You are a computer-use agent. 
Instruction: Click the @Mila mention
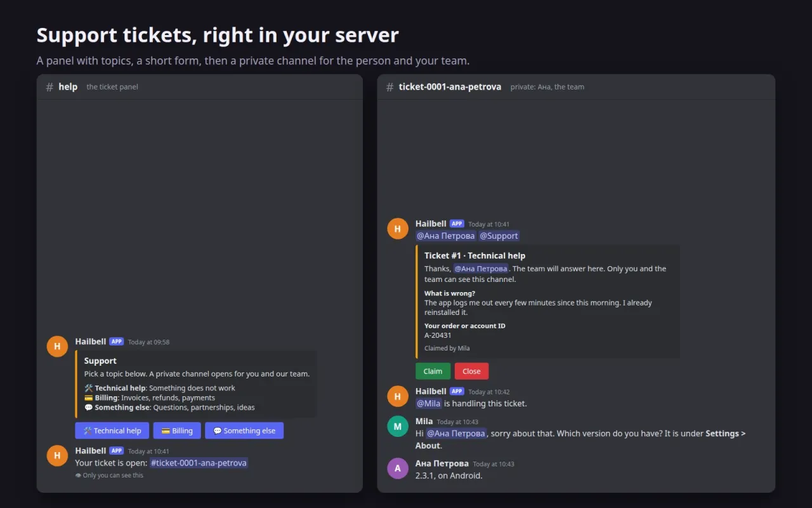(428, 403)
